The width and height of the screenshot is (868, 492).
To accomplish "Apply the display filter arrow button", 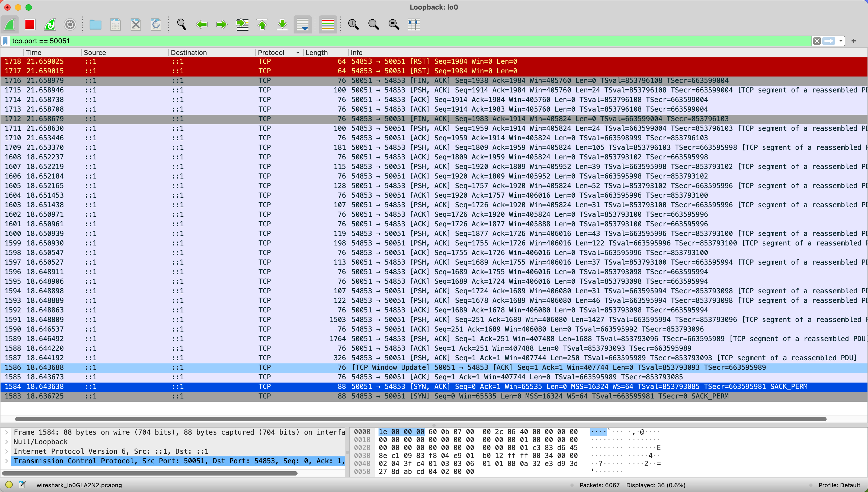I will pyautogui.click(x=829, y=41).
